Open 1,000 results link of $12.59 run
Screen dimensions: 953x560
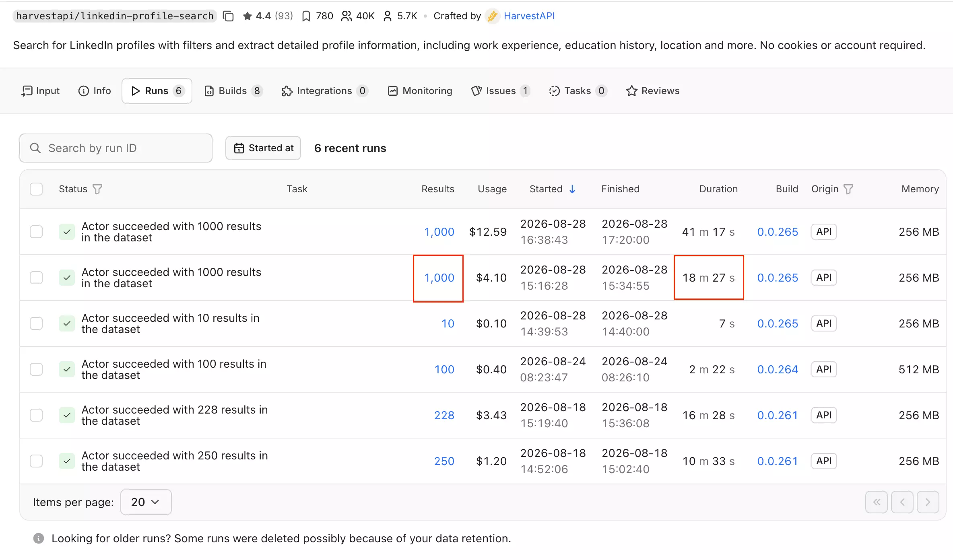pyautogui.click(x=439, y=232)
